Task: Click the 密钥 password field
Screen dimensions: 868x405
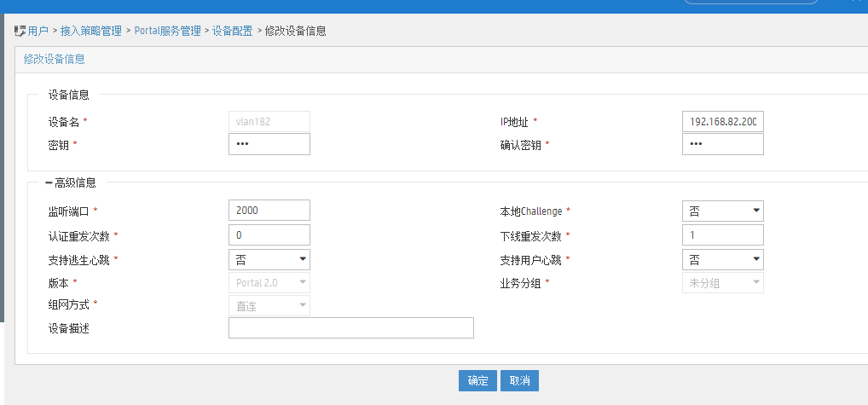Action: coord(269,144)
